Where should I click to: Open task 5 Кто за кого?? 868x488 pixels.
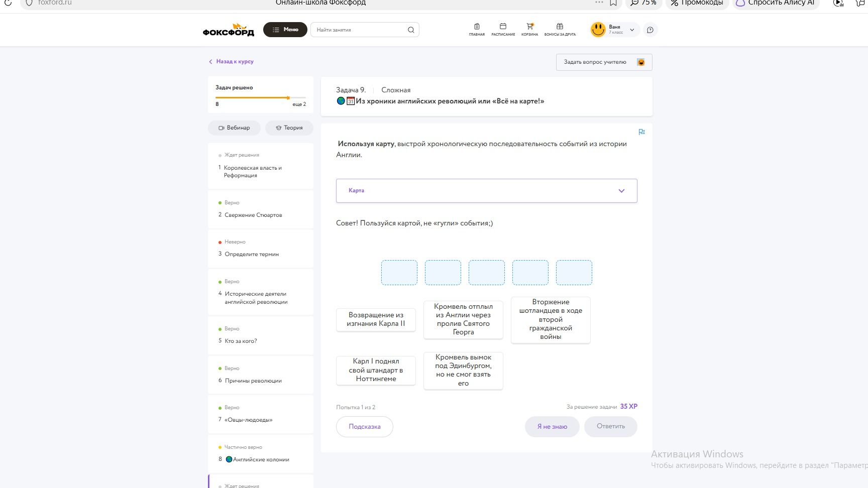(x=260, y=335)
